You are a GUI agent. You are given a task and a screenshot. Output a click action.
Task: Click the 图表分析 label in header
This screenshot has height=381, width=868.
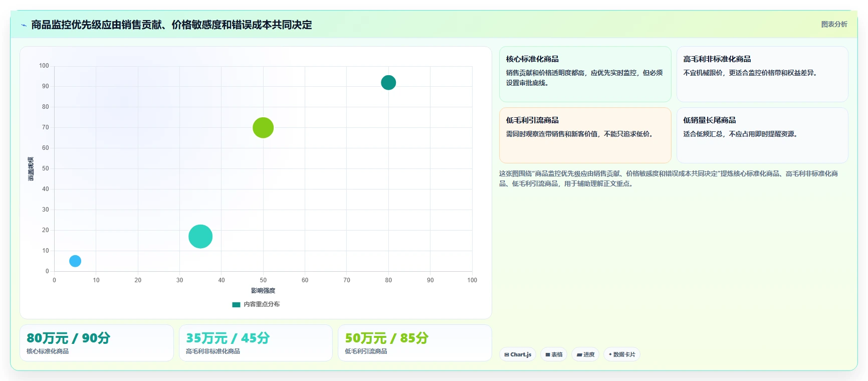834,24
